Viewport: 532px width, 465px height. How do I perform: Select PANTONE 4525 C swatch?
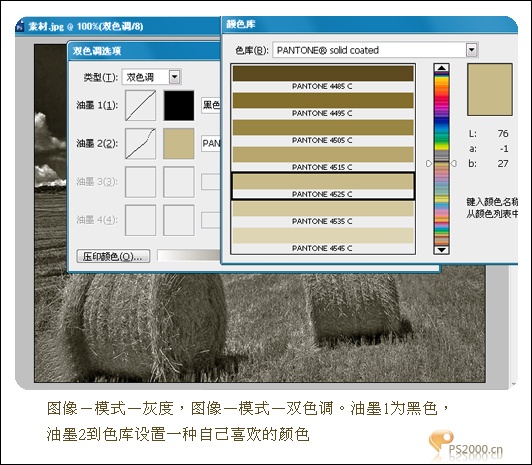[323, 186]
